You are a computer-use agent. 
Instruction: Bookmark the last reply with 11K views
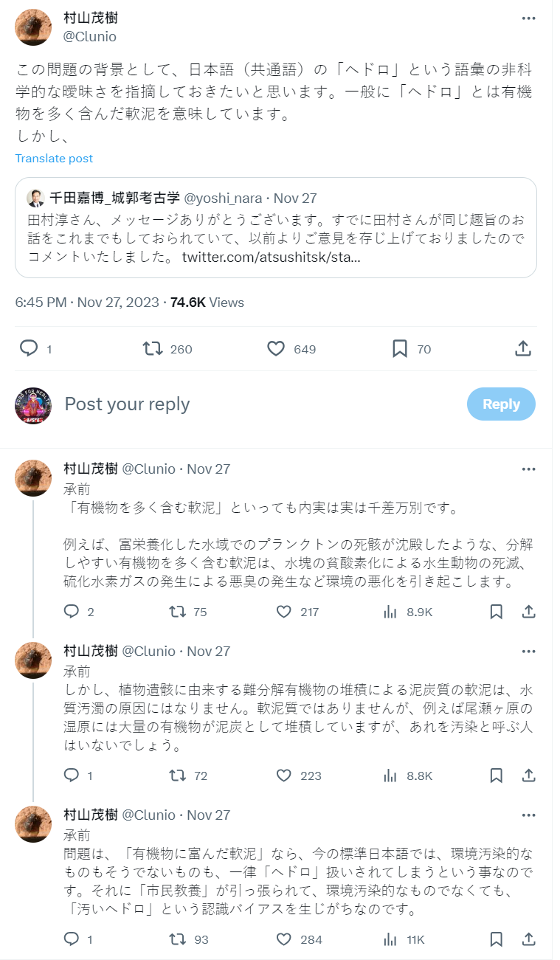497,939
